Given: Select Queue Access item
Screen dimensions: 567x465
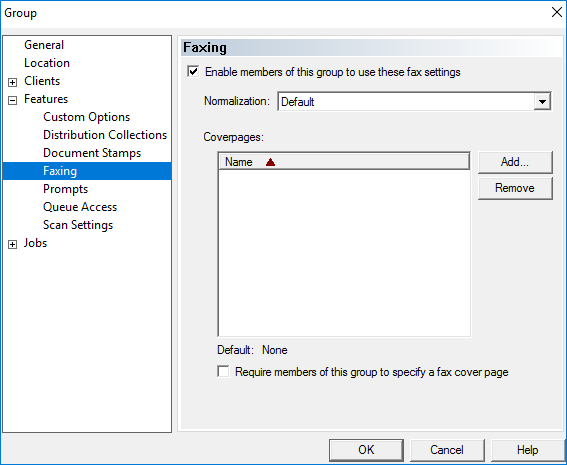Looking at the screenshot, I should pyautogui.click(x=80, y=207).
